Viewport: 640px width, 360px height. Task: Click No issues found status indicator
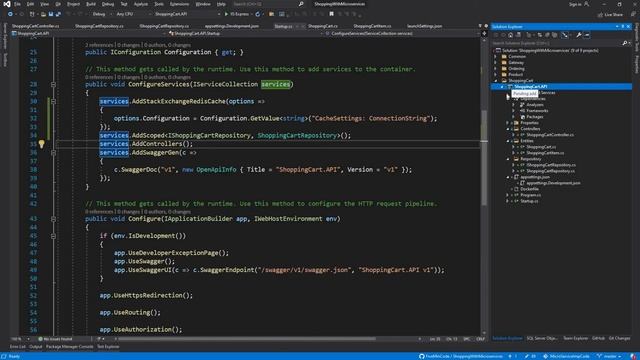pyautogui.click(x=55, y=339)
